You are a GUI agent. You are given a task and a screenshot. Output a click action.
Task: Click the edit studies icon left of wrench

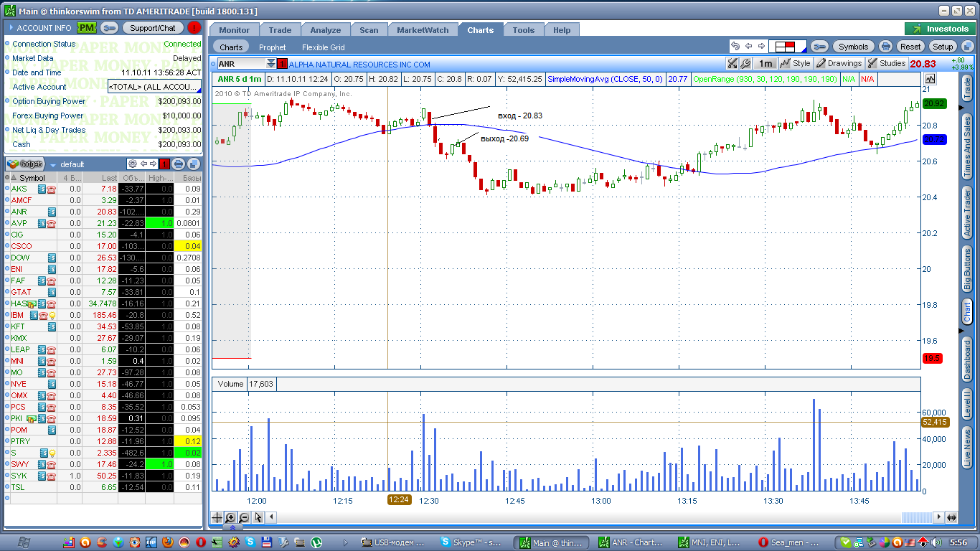point(732,63)
